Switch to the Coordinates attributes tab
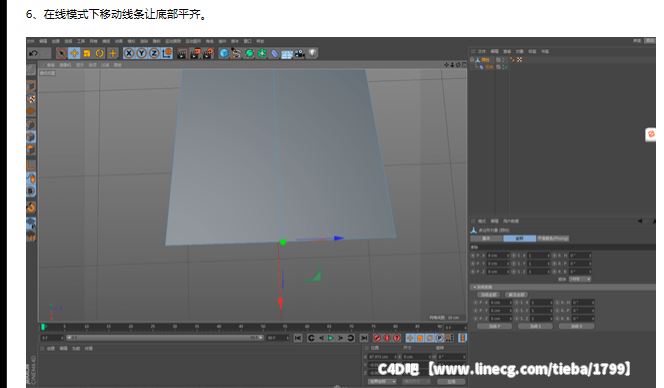Screen dimensions: 664x388 click(520, 238)
